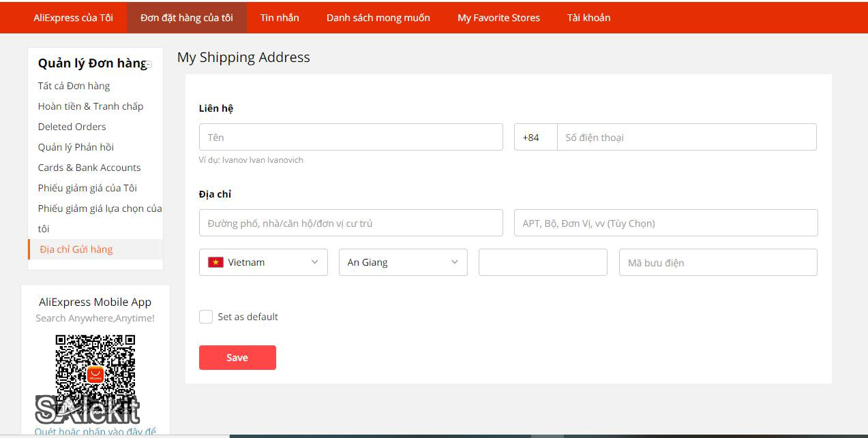This screenshot has height=438, width=868.
Task: Open Danh sách mong muốn
Action: [378, 17]
